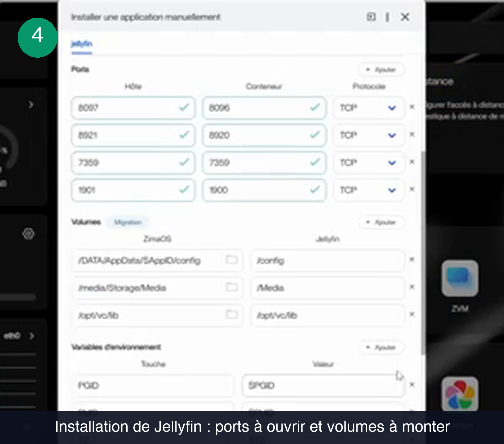Open the protocol dropdown for port 1901
Screen dimensions: 504x444
[x=369, y=190]
